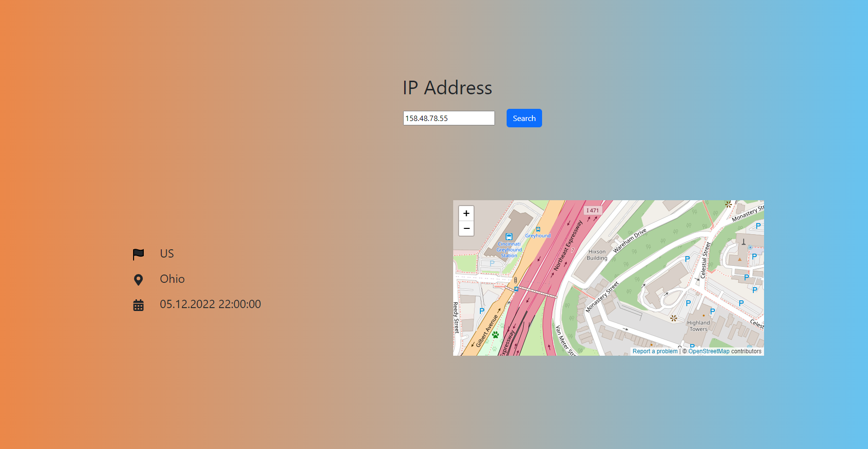Click the Cincinnati Greyhound Station label

[x=509, y=249]
